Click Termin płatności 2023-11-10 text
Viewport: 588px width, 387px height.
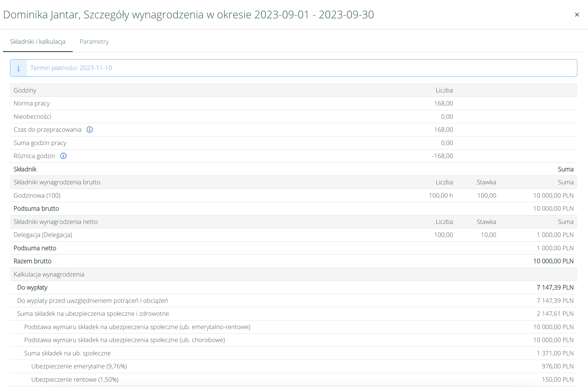coord(71,68)
